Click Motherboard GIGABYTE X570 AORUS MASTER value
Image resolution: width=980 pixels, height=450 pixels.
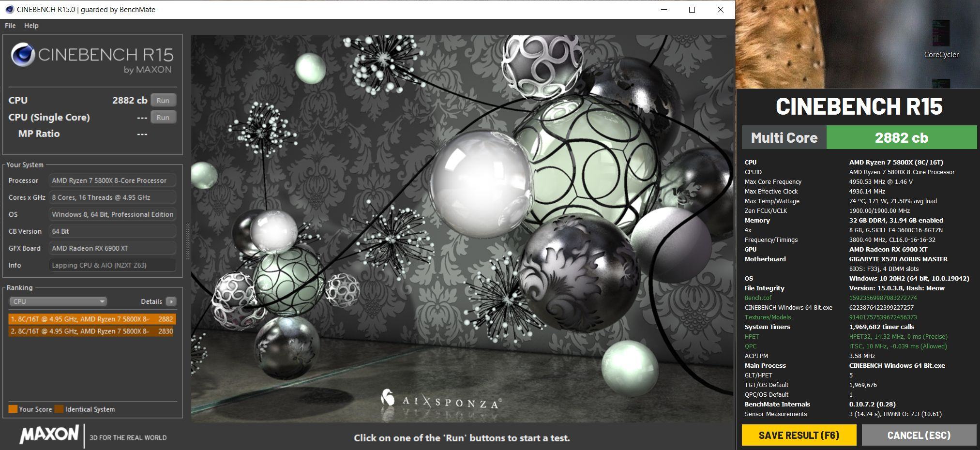tap(898, 259)
